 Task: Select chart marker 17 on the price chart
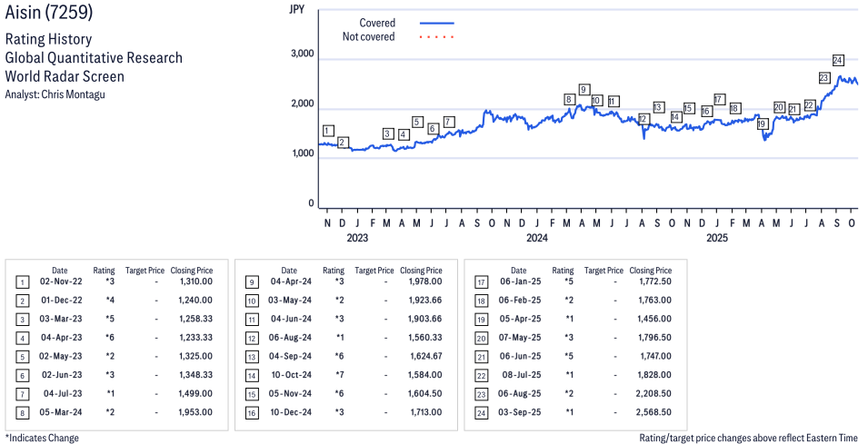719,99
